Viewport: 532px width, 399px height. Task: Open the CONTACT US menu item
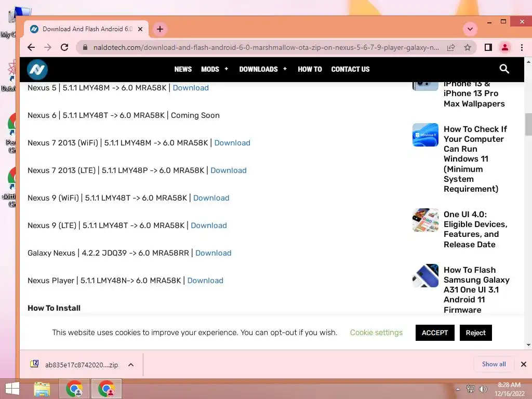350,69
